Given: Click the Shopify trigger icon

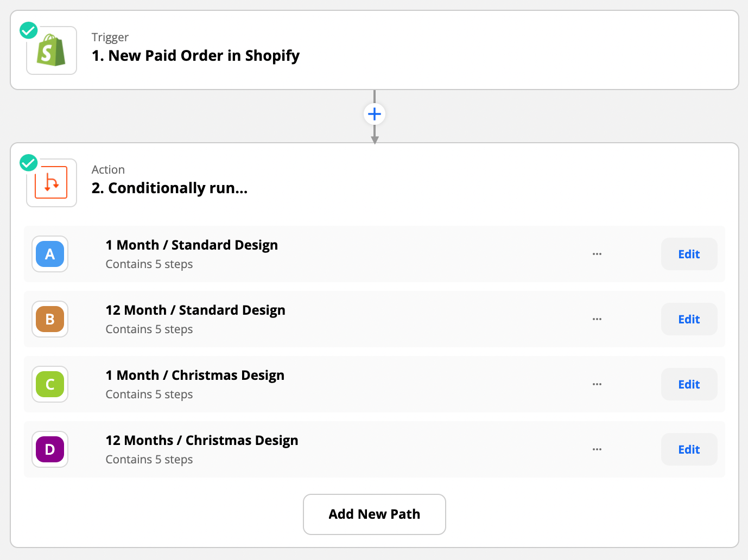Looking at the screenshot, I should click(x=52, y=50).
